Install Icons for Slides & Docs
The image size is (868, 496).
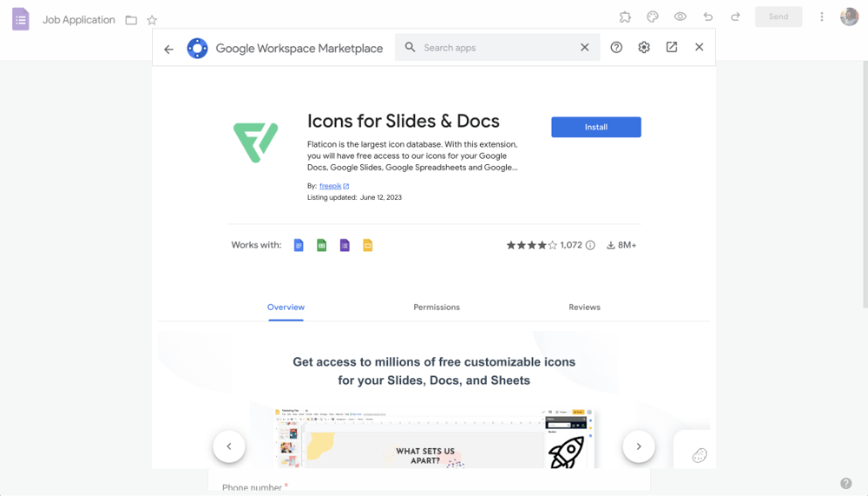pos(596,127)
